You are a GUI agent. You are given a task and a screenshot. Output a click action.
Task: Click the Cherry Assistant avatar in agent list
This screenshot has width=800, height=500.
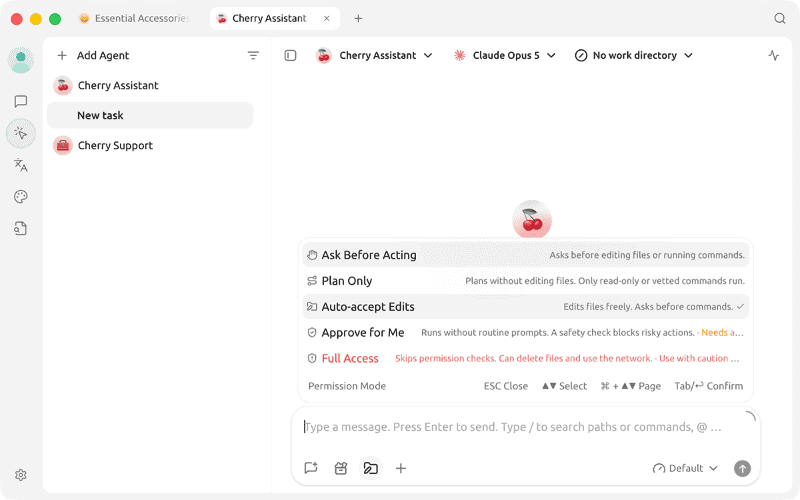63,85
